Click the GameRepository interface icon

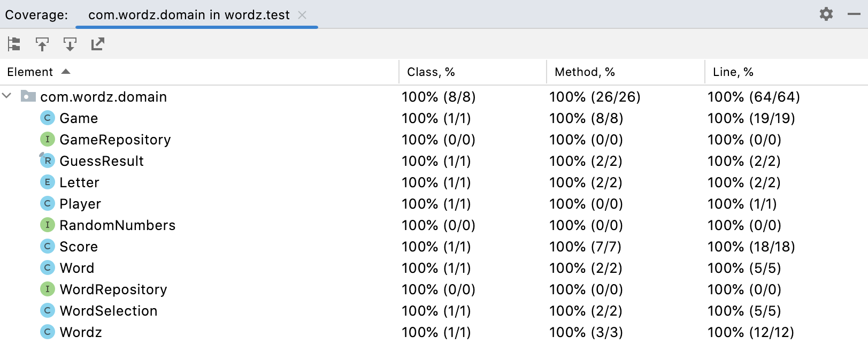coord(48,139)
